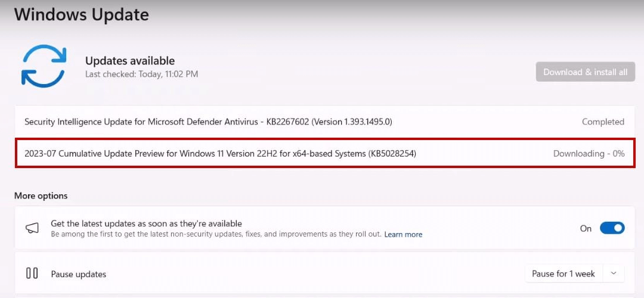
Task: Click the Pause updates label
Action: click(79, 274)
